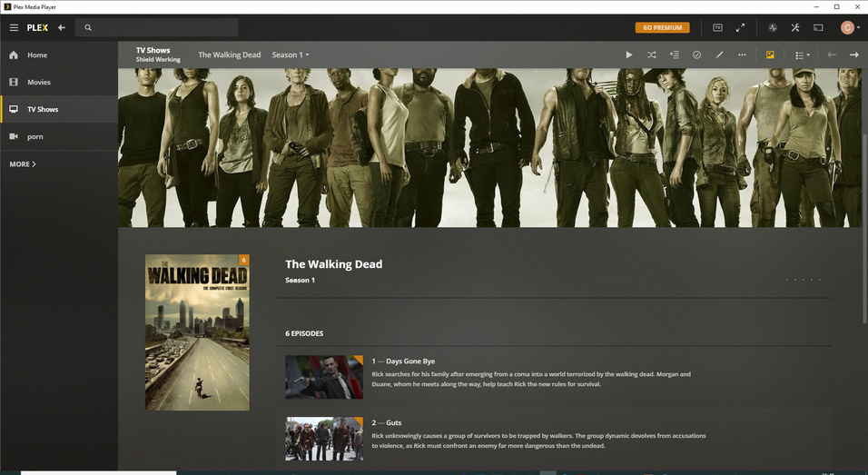Click the "The Walking Dead" title heading
This screenshot has height=475, width=868.
334,264
